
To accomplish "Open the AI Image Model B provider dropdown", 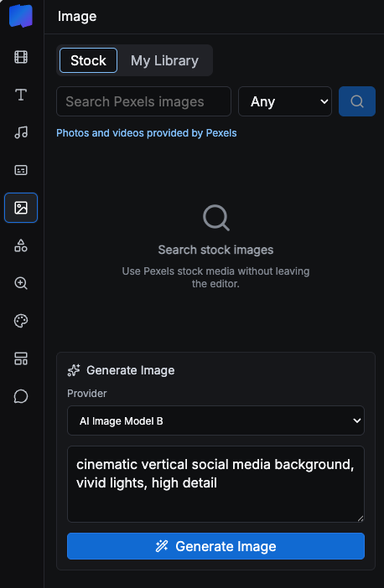I will pos(215,420).
